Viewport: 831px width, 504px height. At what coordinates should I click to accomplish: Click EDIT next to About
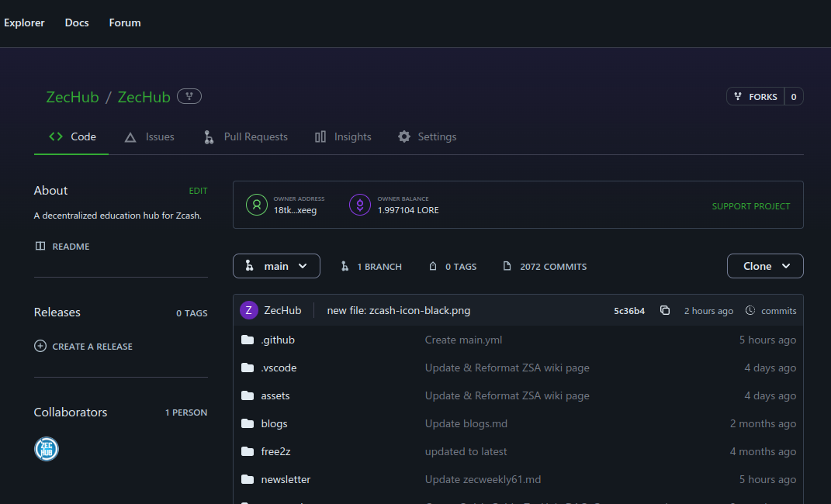[x=198, y=191]
